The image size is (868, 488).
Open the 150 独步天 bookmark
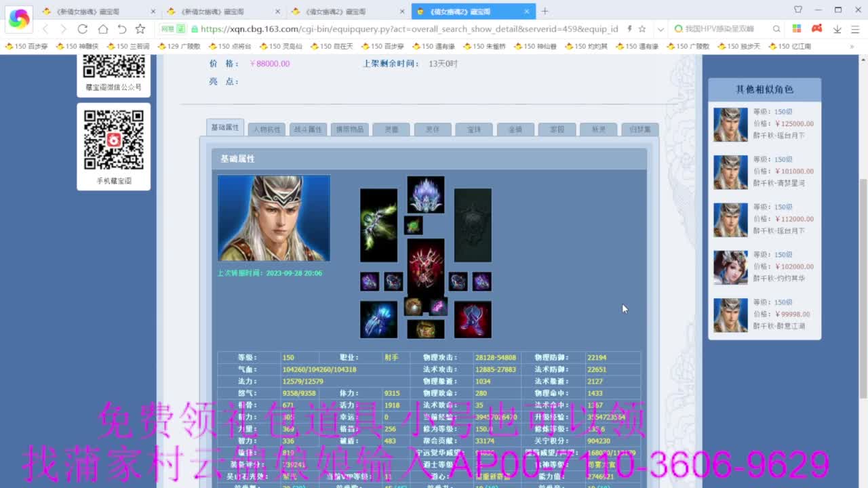point(738,46)
